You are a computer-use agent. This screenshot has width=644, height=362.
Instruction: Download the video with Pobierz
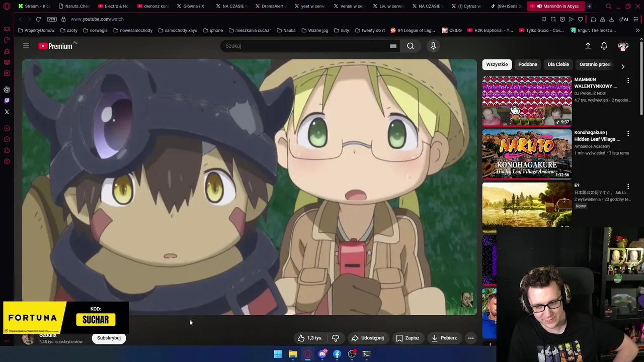[444, 338]
